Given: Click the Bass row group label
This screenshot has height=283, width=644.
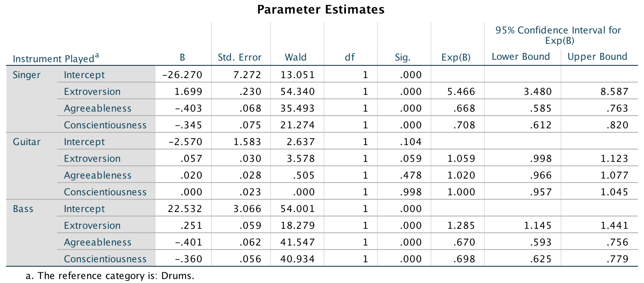Looking at the screenshot, I should (23, 209).
